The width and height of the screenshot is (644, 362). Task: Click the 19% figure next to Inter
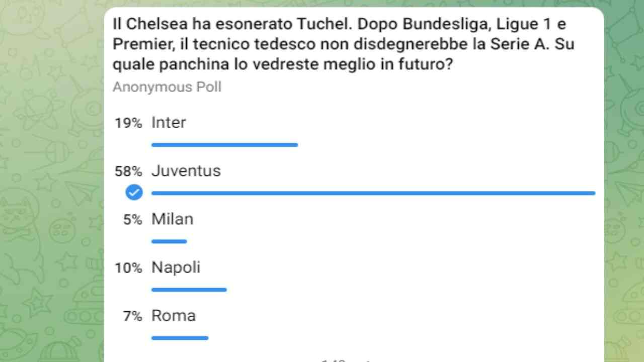pyautogui.click(x=128, y=122)
